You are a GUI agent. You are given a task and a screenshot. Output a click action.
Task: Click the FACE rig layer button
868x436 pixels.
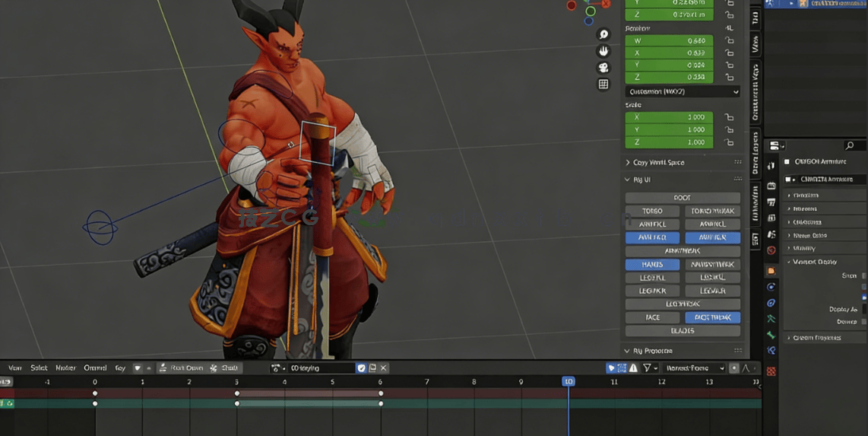[653, 317]
